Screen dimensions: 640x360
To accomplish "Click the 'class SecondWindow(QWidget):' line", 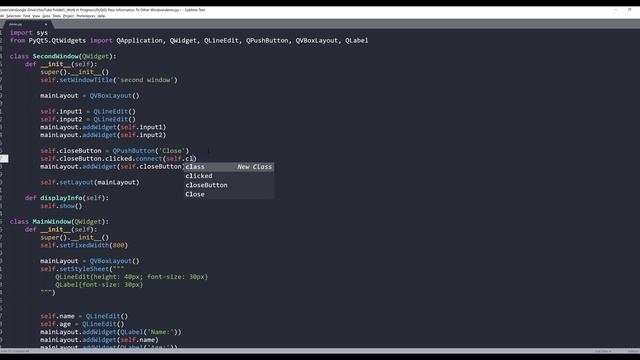I will tap(63, 56).
